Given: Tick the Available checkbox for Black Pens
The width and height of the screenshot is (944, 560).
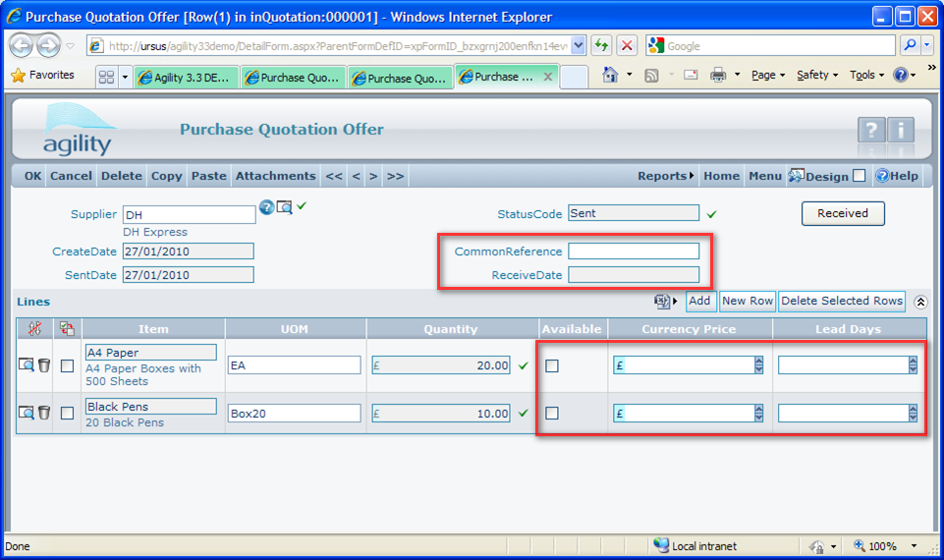Looking at the screenshot, I should (x=552, y=414).
